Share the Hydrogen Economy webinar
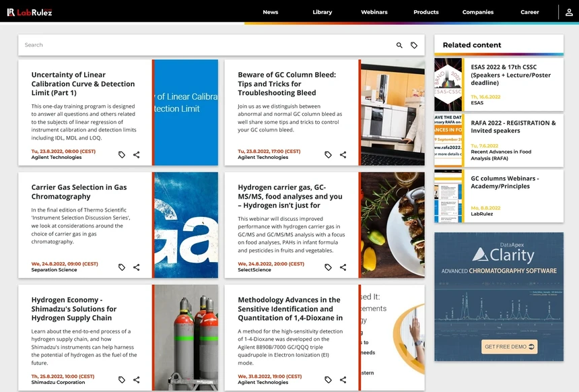This screenshot has height=392, width=579. [136, 379]
